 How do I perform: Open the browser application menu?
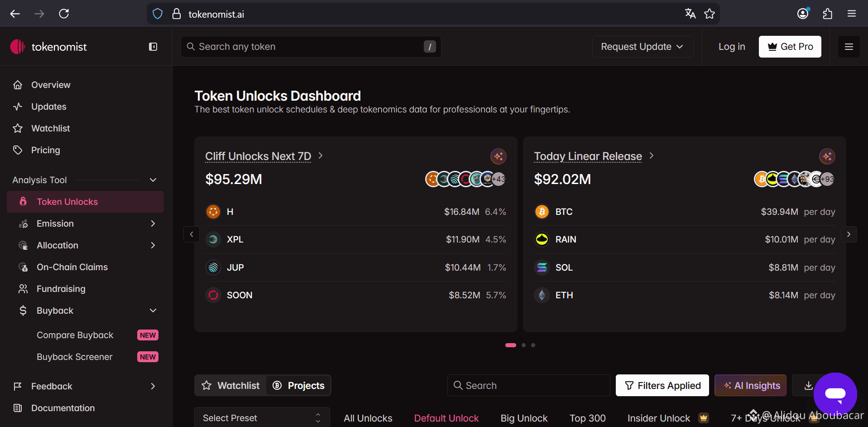point(852,14)
